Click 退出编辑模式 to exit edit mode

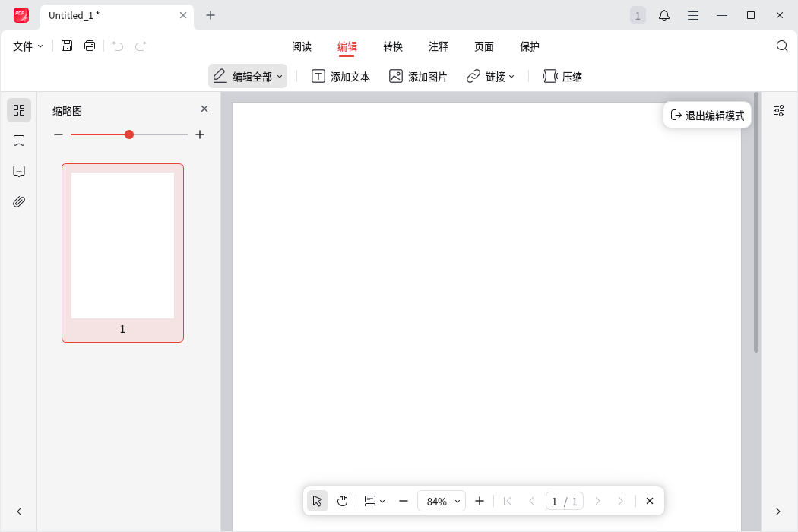708,115
